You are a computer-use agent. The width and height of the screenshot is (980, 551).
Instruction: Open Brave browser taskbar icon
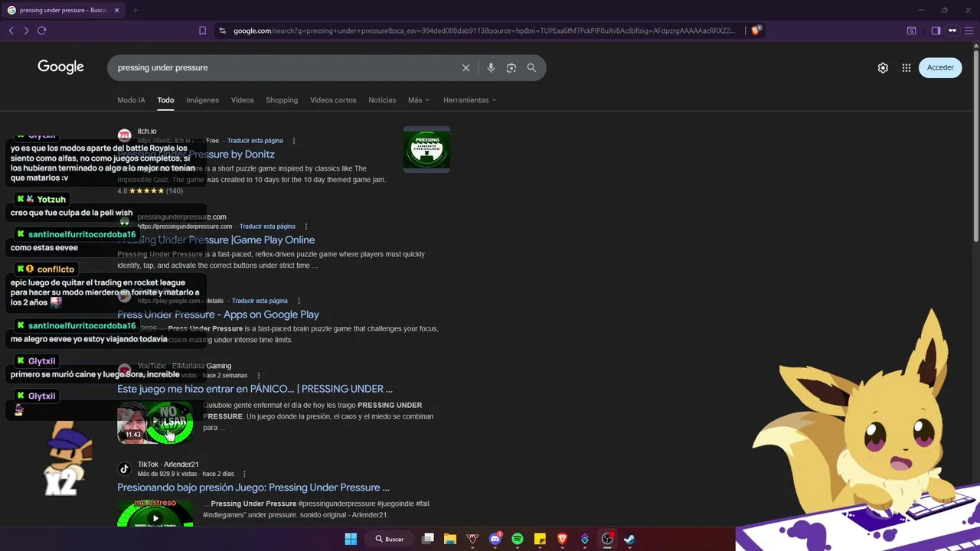point(563,539)
